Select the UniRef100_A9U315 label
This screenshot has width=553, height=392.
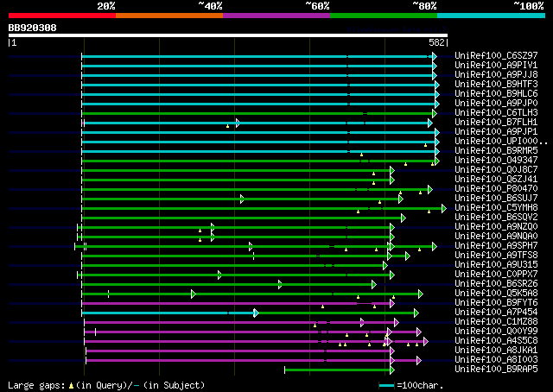[496, 265]
